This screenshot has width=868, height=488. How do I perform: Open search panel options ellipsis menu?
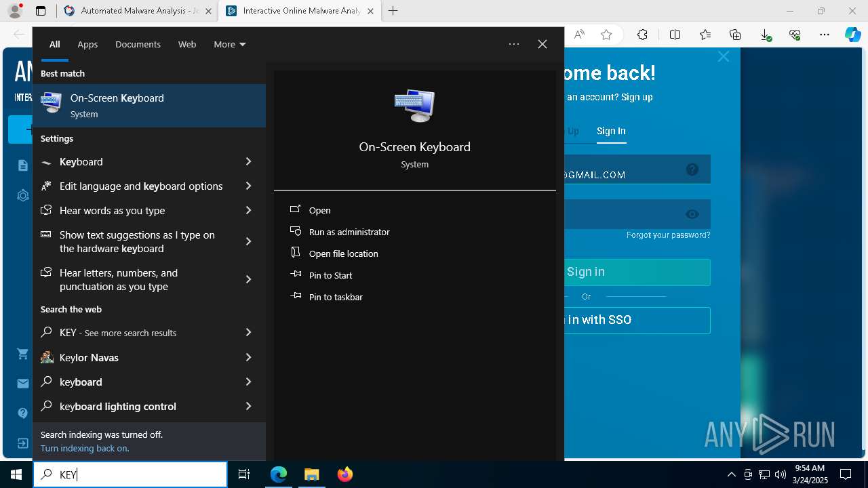514,44
